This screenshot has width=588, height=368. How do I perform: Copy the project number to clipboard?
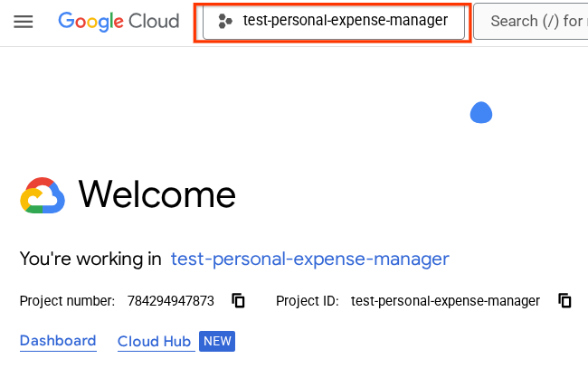point(239,301)
